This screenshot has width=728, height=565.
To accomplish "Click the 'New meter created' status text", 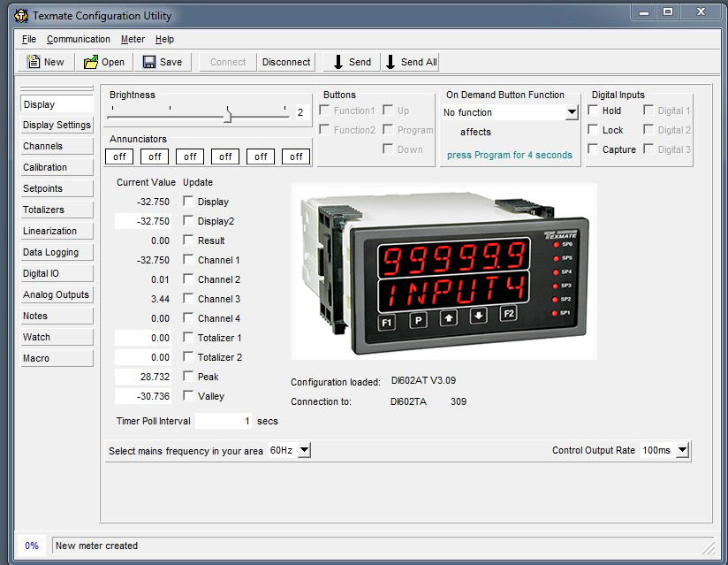I will [x=96, y=546].
